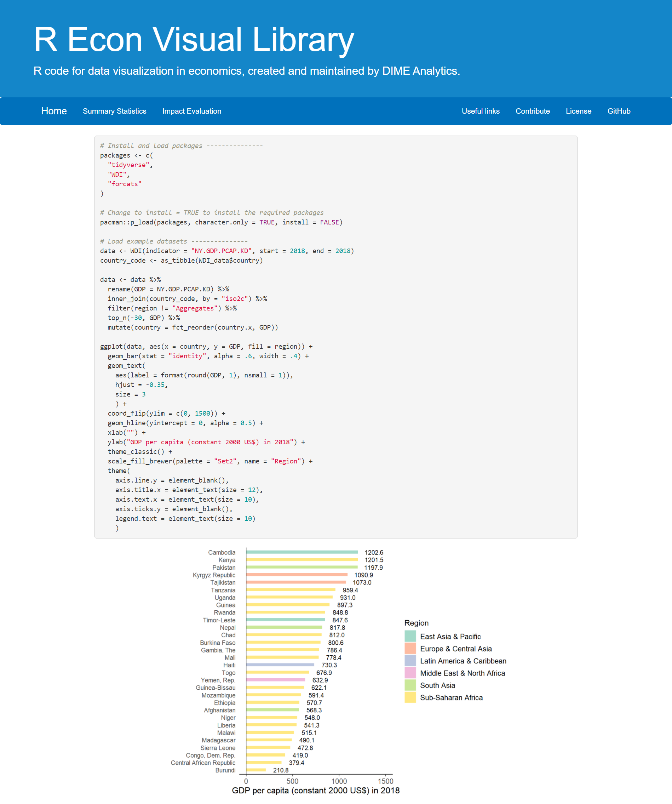Select the Latin America & Caribbean legend swatch
Viewport: 672px width, 804px height.
pyautogui.click(x=410, y=661)
